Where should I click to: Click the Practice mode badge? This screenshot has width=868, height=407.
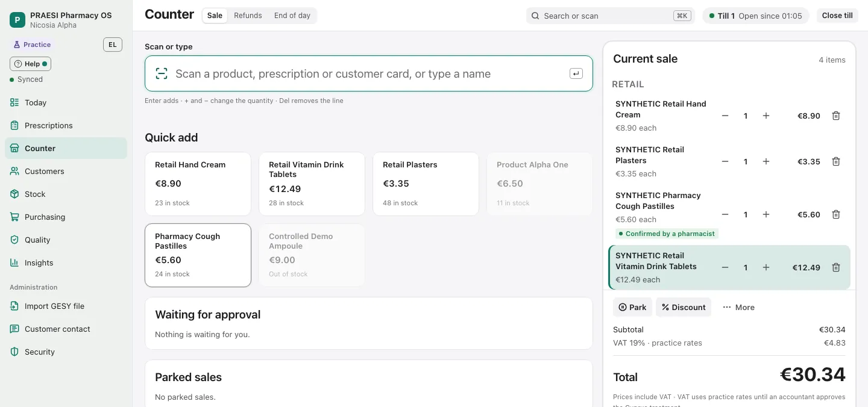tap(32, 45)
